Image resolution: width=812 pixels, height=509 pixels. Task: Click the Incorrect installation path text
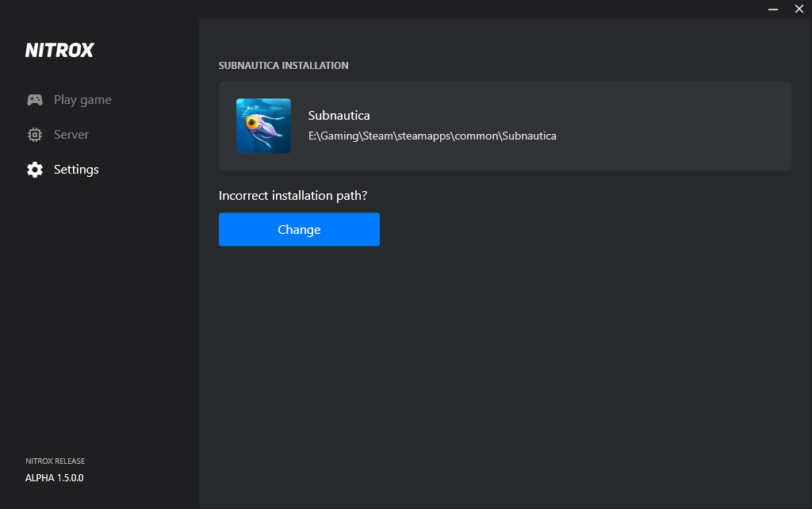click(293, 195)
